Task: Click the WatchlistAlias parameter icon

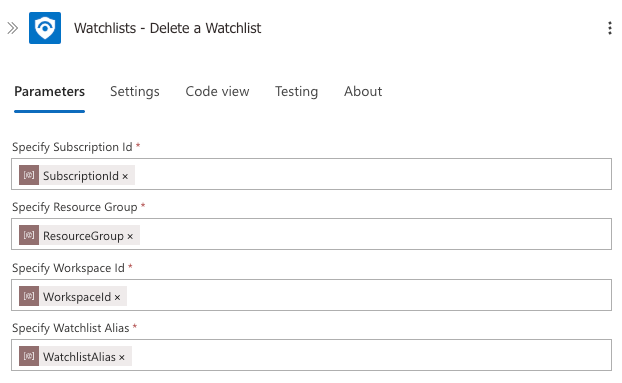Action: click(x=29, y=356)
